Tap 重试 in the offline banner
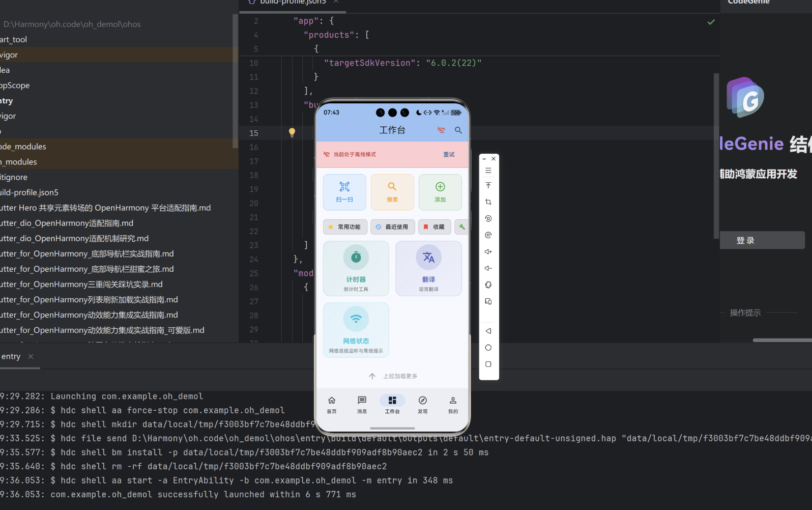The width and height of the screenshot is (812, 510). tap(449, 154)
